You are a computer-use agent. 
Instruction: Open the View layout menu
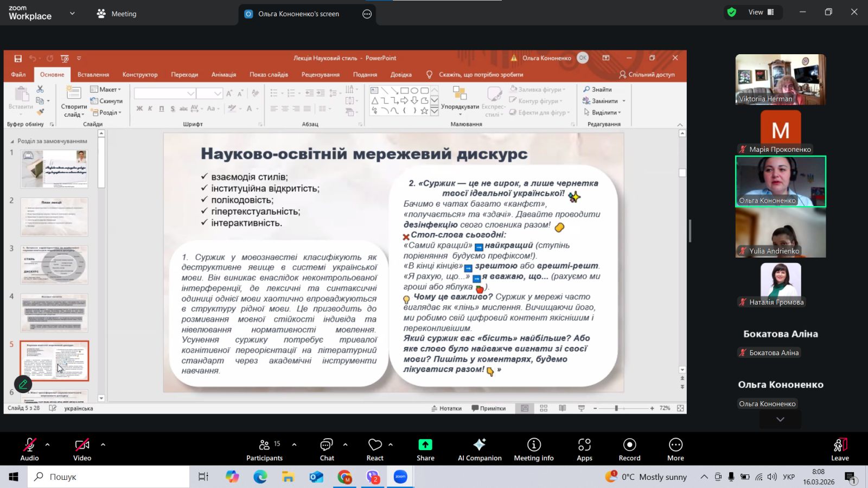762,12
